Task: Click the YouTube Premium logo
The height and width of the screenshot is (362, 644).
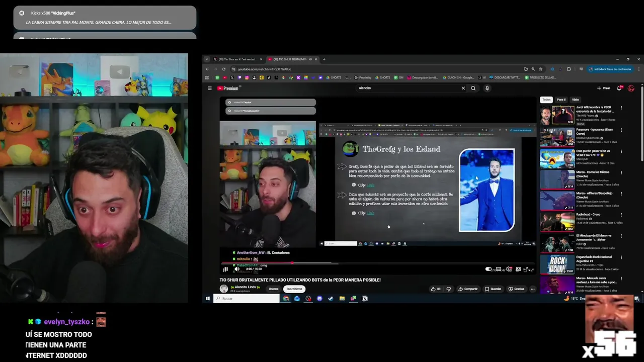Action: pos(228,88)
